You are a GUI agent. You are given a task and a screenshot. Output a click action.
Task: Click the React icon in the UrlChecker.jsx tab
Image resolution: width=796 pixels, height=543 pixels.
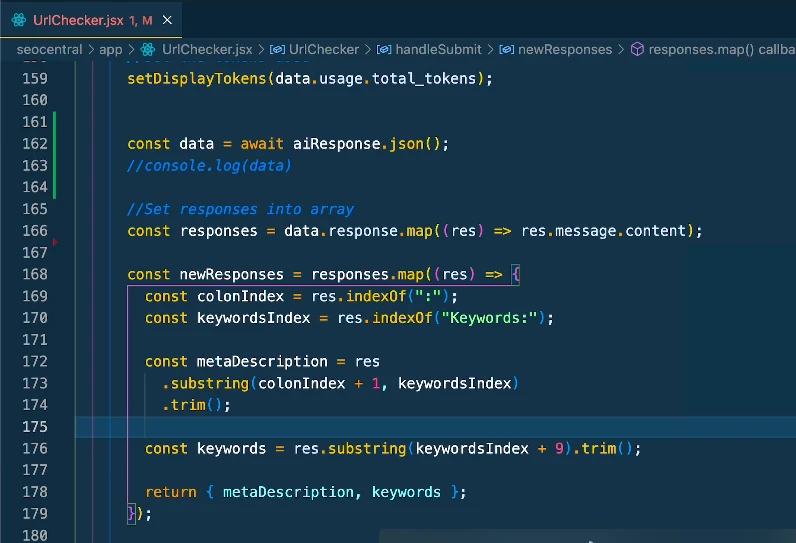17,19
